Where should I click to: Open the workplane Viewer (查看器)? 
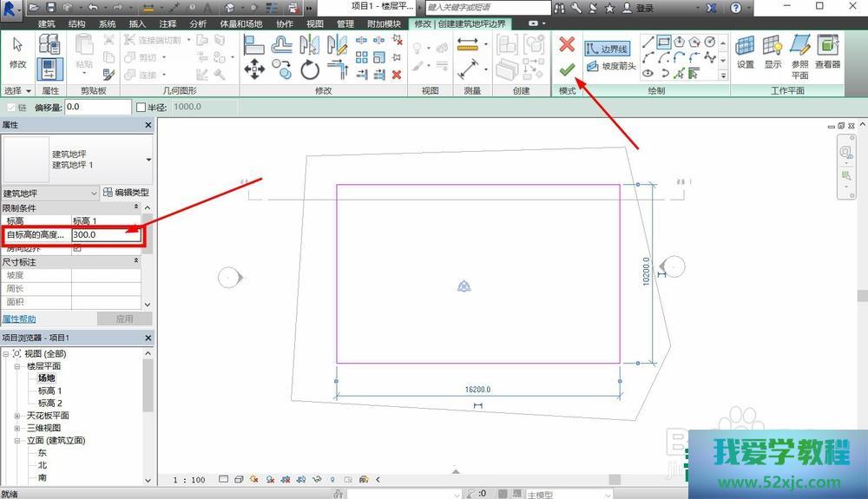(x=828, y=52)
